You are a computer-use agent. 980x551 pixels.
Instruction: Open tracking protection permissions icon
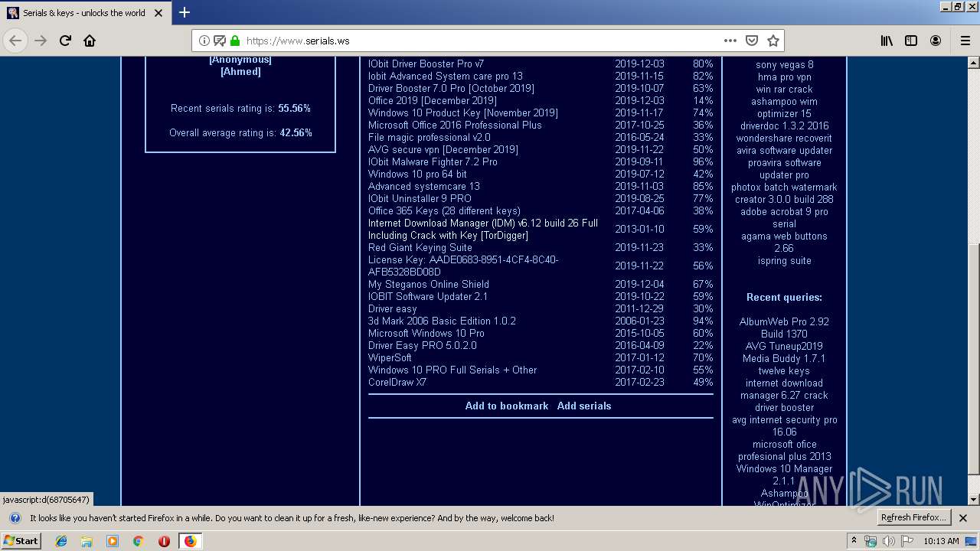point(220,41)
